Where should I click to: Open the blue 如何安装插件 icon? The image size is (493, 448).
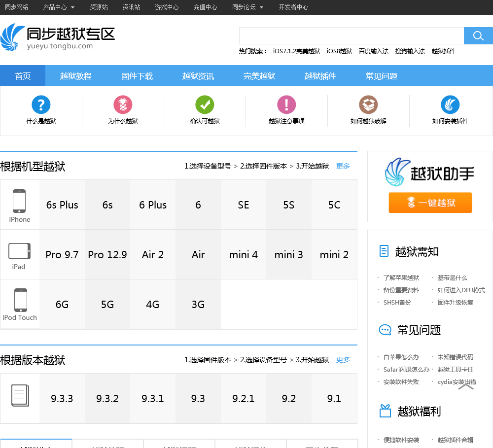pos(450,104)
